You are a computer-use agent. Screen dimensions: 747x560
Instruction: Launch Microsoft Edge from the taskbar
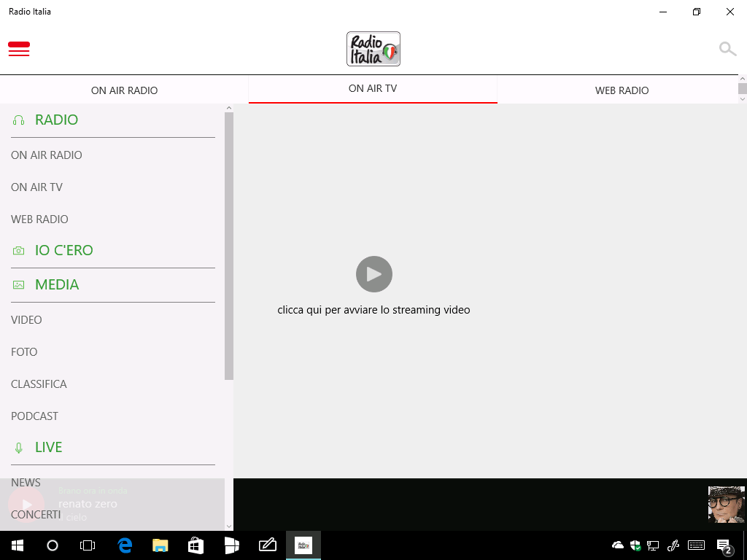(x=125, y=545)
